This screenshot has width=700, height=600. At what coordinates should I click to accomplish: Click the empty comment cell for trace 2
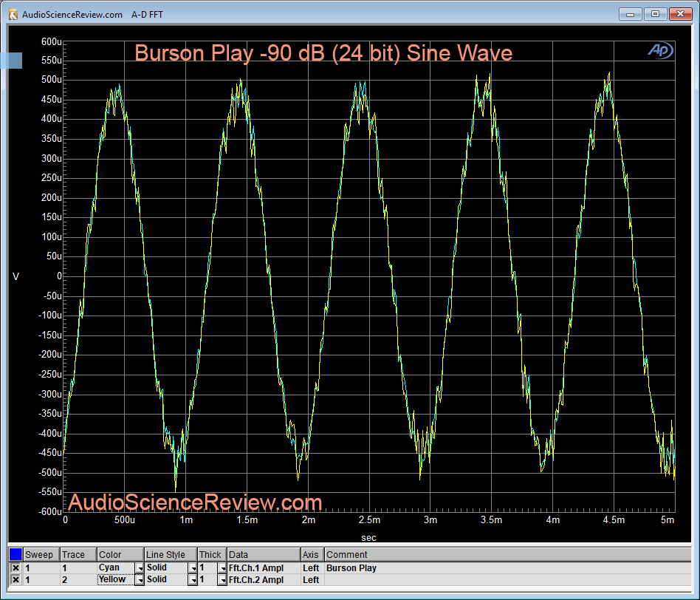[507, 579]
